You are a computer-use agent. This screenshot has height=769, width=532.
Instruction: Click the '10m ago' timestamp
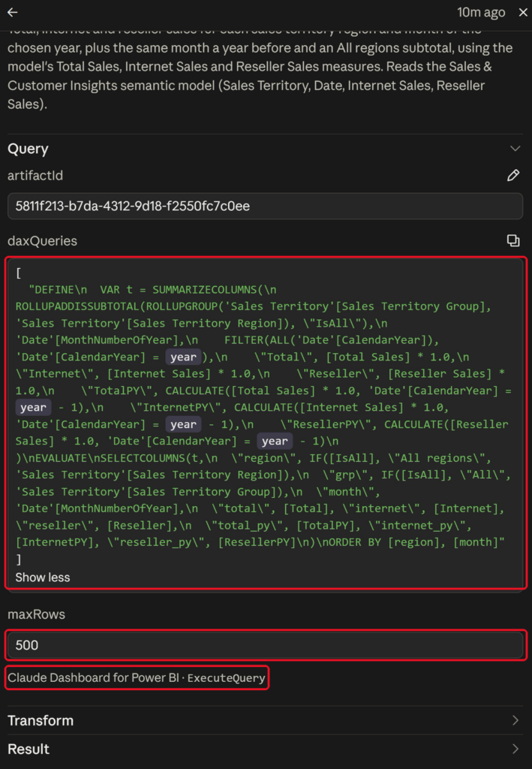(x=480, y=12)
